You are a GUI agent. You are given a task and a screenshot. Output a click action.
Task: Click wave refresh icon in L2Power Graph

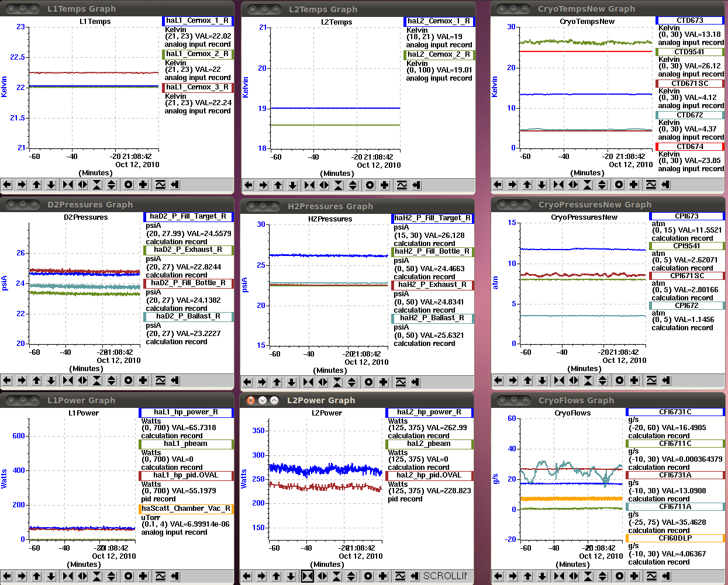pyautogui.click(x=400, y=576)
